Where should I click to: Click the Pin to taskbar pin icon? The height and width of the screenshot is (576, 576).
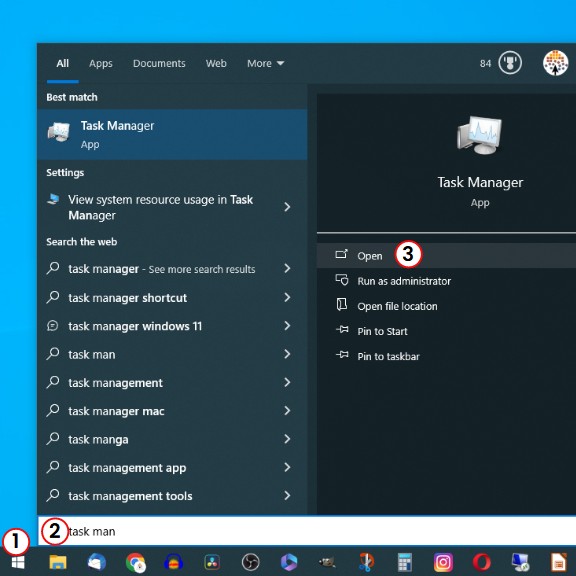point(342,355)
